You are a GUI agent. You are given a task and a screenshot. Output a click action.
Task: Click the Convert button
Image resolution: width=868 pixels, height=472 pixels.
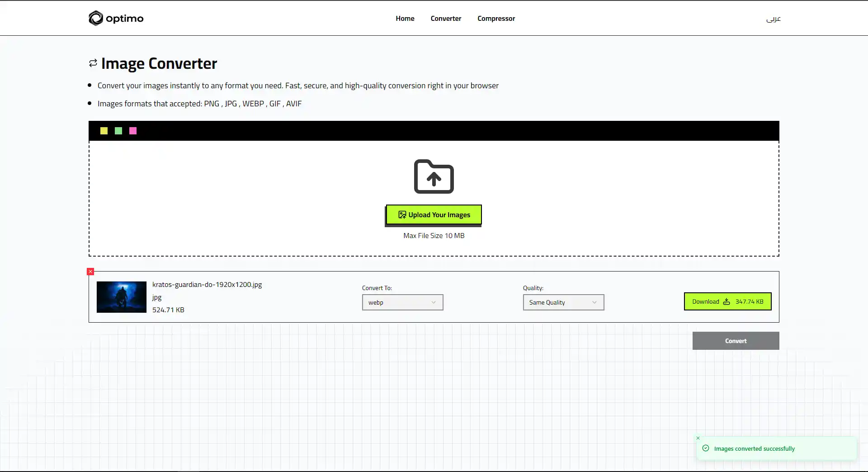736,341
